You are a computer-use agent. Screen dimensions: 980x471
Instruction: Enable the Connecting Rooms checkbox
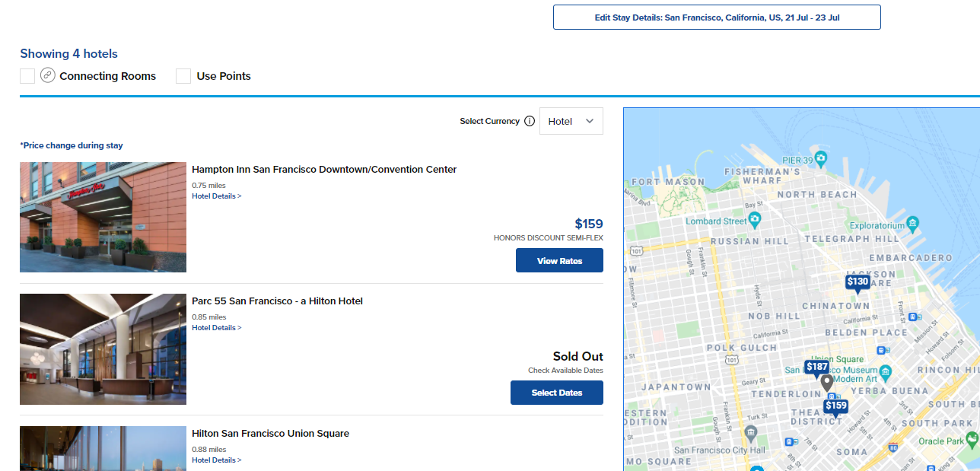point(27,75)
